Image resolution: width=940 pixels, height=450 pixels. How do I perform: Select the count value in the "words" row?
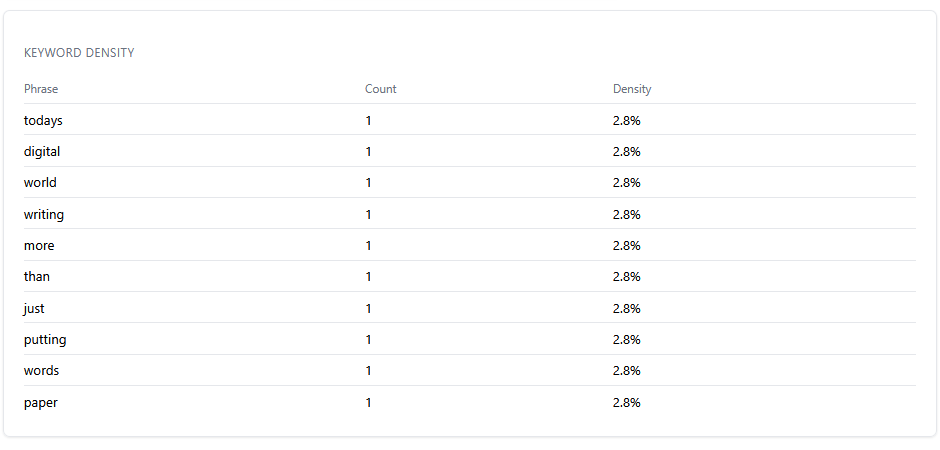(x=368, y=371)
